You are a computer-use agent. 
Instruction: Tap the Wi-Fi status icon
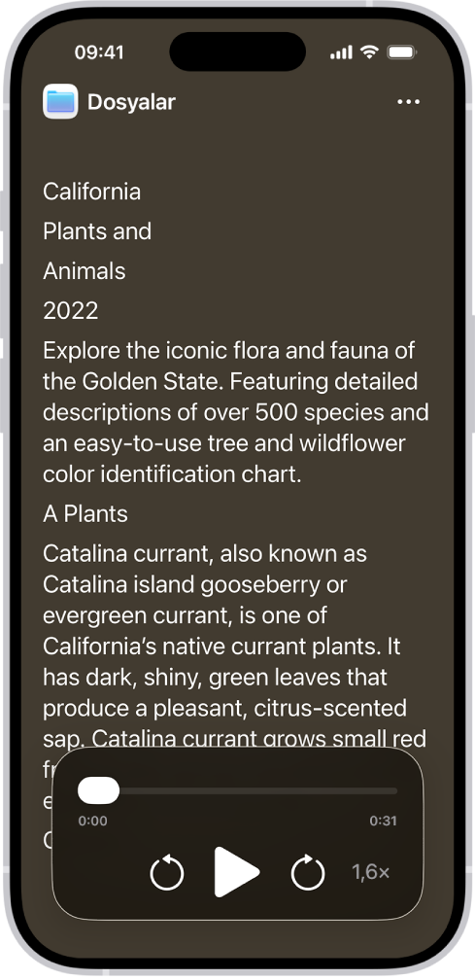(370, 52)
